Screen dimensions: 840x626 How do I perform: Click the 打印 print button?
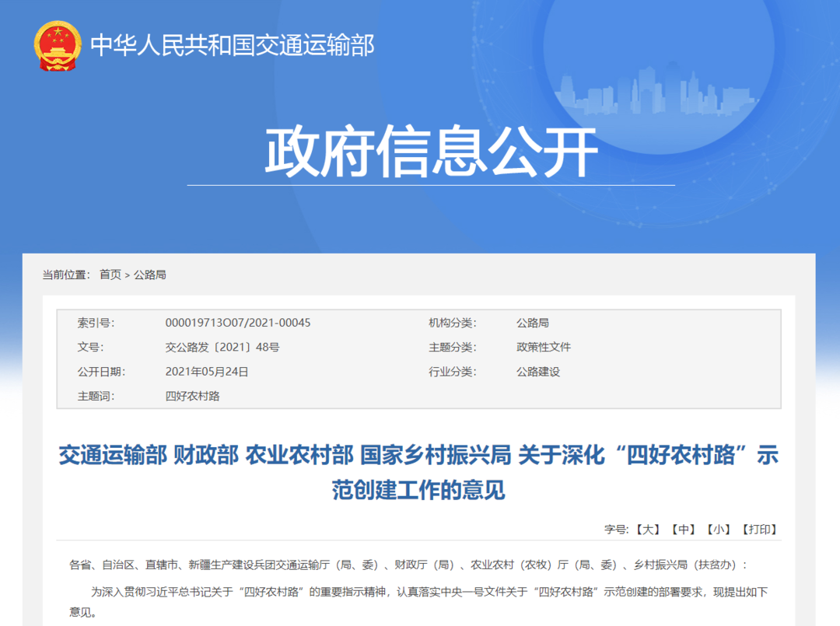point(759,530)
